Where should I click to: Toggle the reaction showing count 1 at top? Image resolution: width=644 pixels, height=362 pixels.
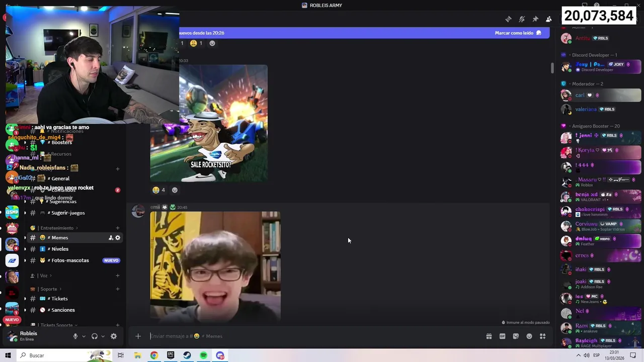click(x=196, y=43)
